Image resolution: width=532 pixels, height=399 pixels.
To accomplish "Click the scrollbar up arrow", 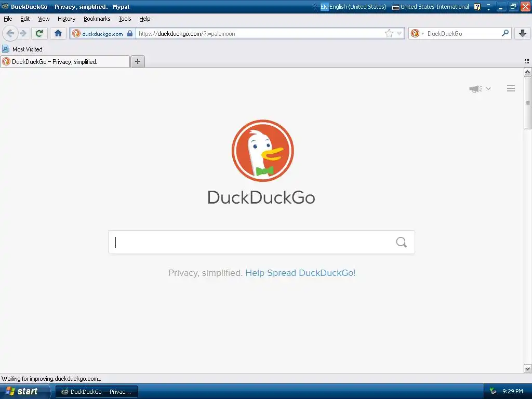I will point(527,72).
